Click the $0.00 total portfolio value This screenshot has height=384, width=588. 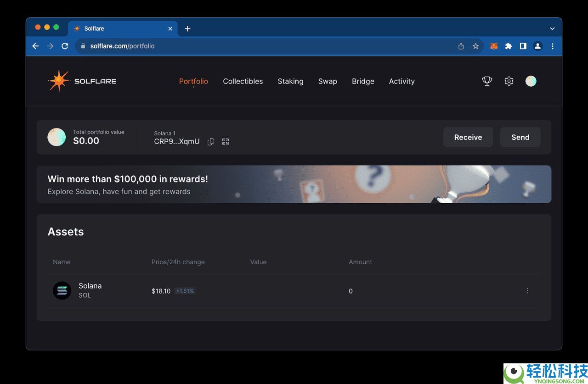86,141
